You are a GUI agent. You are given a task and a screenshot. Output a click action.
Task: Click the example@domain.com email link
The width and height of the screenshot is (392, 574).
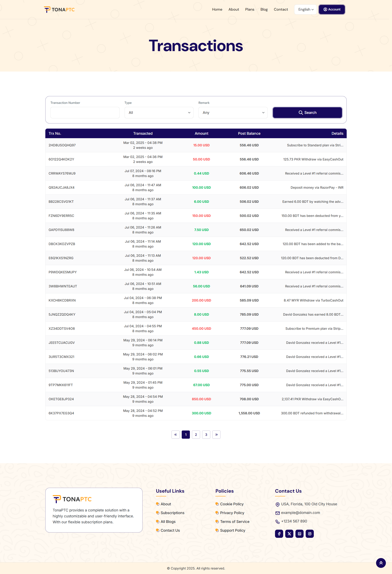300,512
